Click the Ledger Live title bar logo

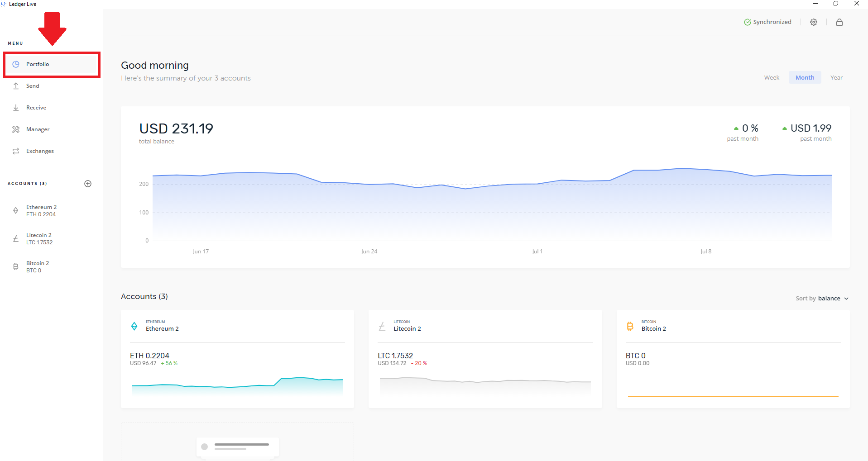click(4, 4)
